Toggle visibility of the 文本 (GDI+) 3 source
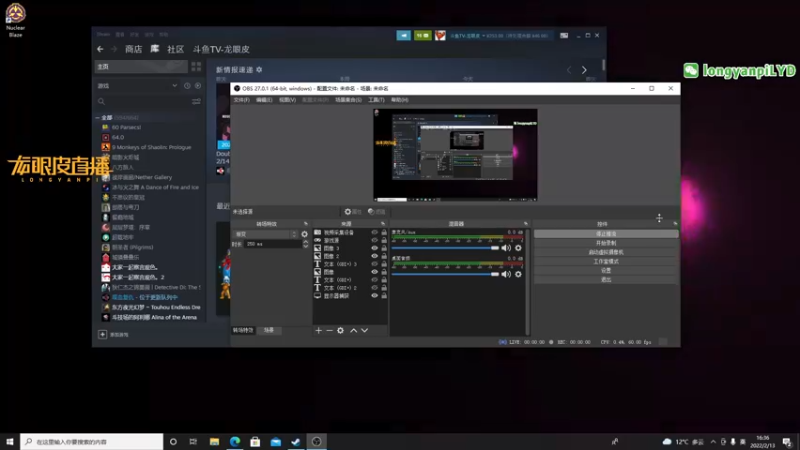The width and height of the screenshot is (800, 450). [x=374, y=264]
